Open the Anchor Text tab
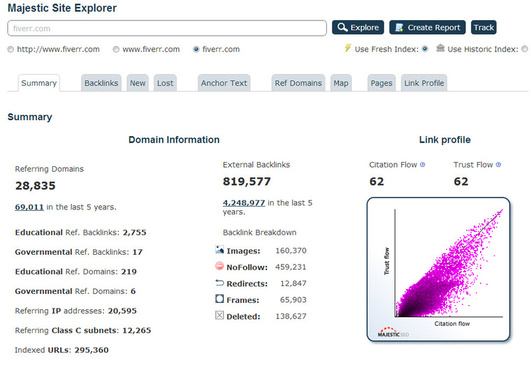The height and width of the screenshot is (370, 531). pyautogui.click(x=224, y=83)
